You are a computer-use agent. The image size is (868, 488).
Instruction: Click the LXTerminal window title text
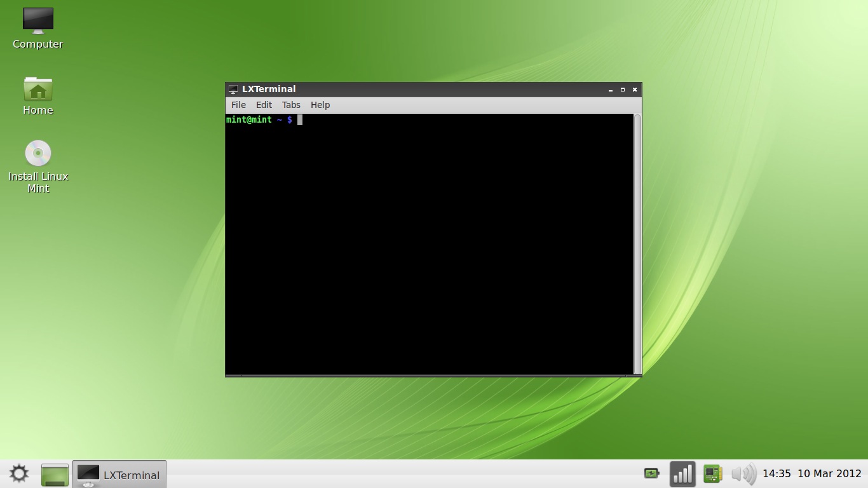[269, 89]
